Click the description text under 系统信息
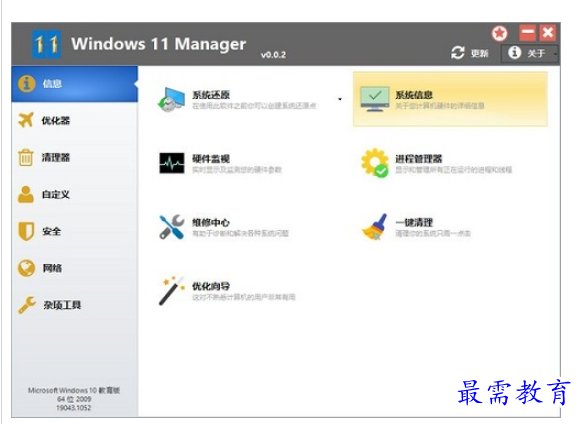This screenshot has width=579, height=424. coord(440,106)
